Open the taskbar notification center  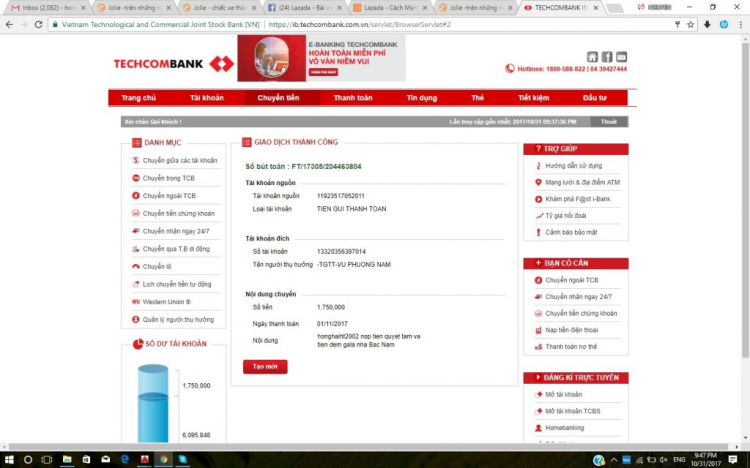point(733,459)
